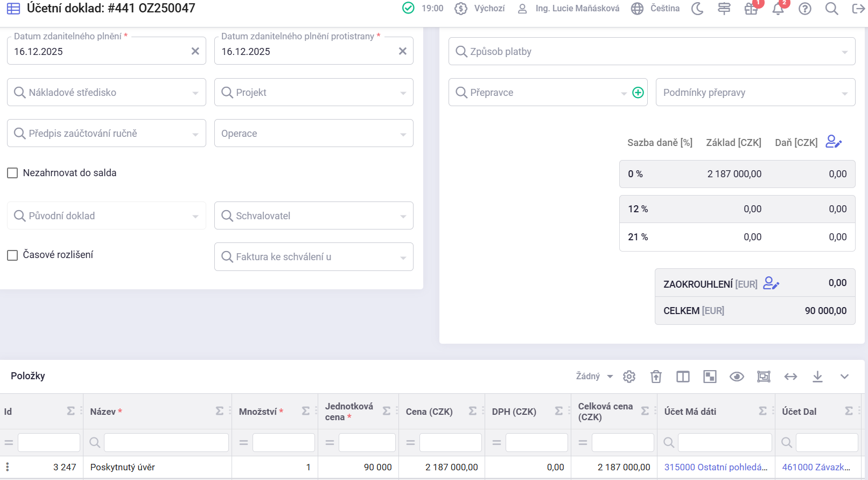Click the green plus to add Přepravce
Image resolution: width=868 pixels, height=480 pixels.
(x=638, y=93)
